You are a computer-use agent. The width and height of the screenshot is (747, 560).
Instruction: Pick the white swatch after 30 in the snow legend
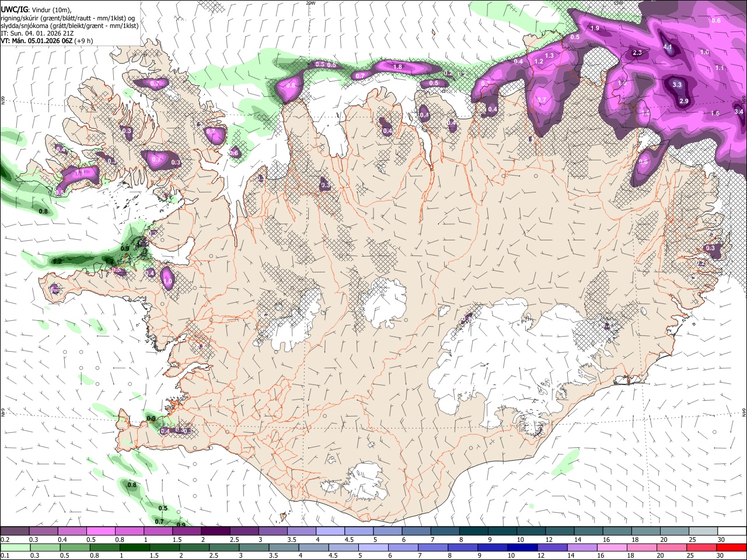732,531
